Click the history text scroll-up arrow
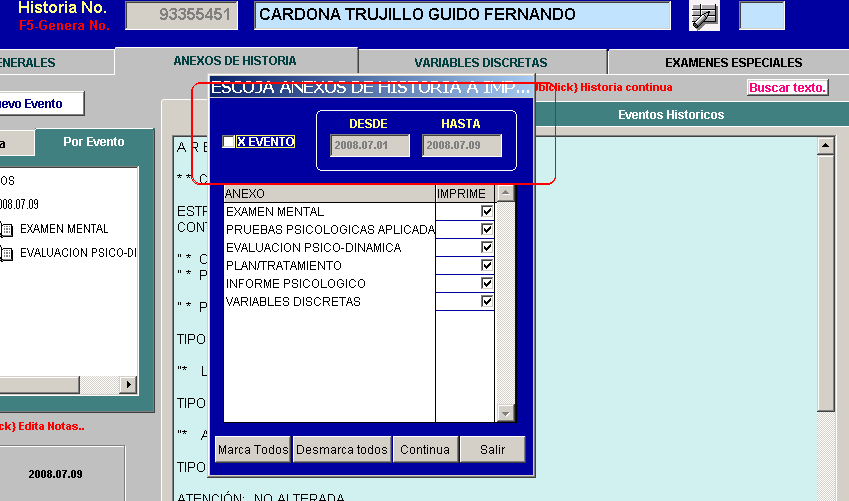The width and height of the screenshot is (849, 501). [825, 146]
